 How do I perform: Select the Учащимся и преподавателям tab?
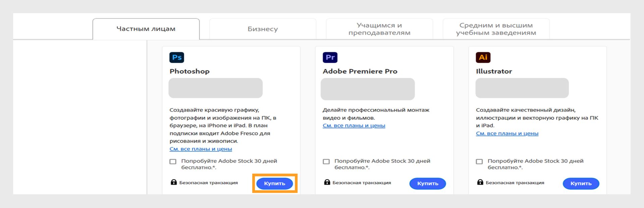coord(379,29)
